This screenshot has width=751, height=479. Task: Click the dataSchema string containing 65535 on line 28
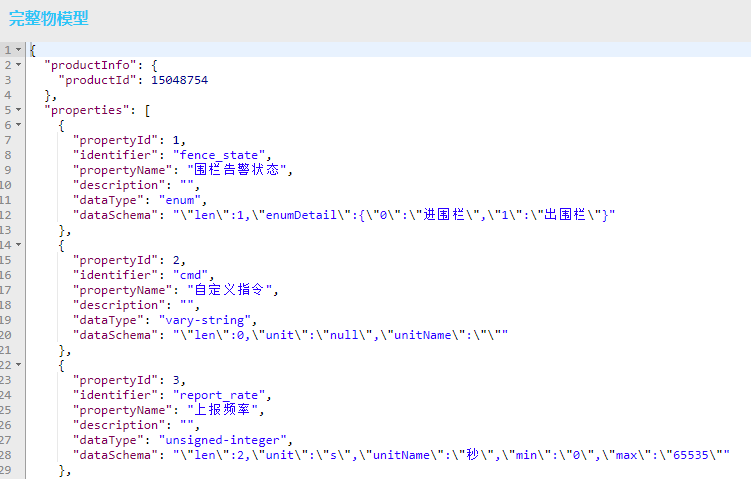pos(451,455)
